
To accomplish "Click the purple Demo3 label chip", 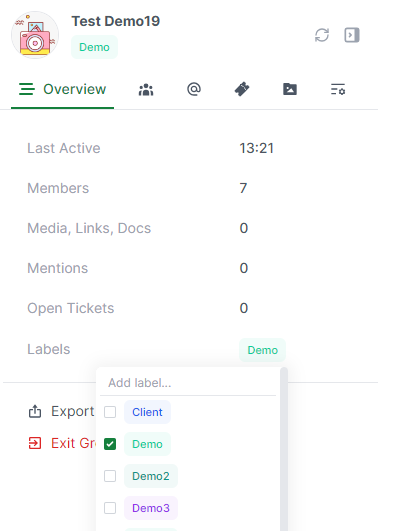I will [151, 508].
